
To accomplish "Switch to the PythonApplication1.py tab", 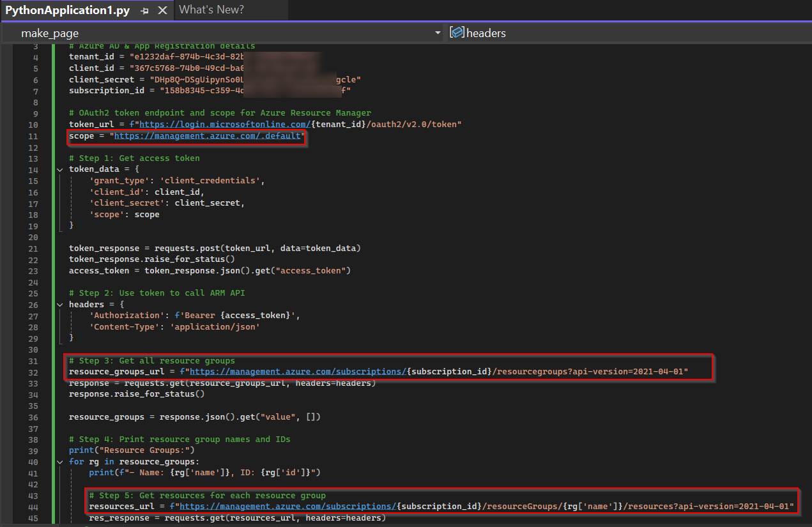I will (x=68, y=10).
